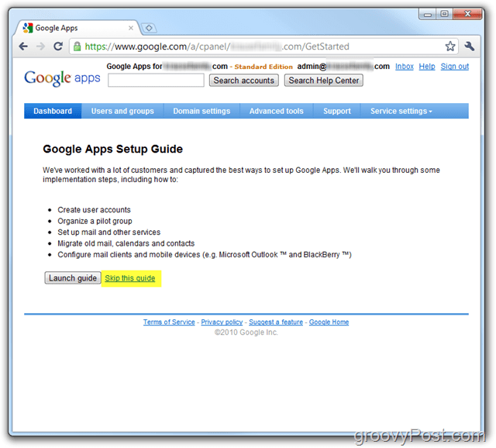Open the Advanced tools tab
This screenshot has width=496, height=448.
(277, 111)
